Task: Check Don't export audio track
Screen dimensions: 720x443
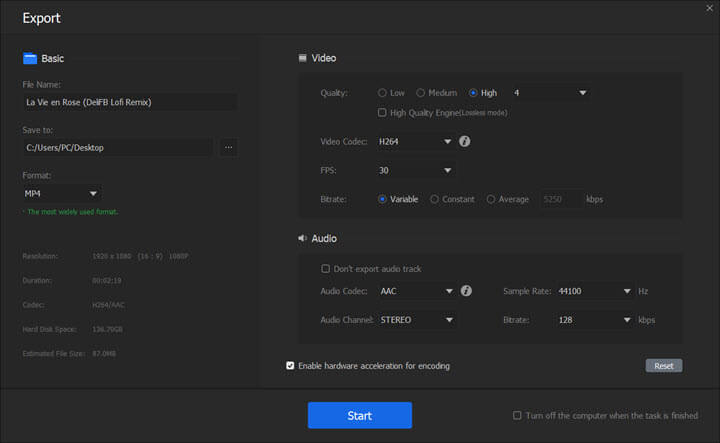Action: coord(325,269)
